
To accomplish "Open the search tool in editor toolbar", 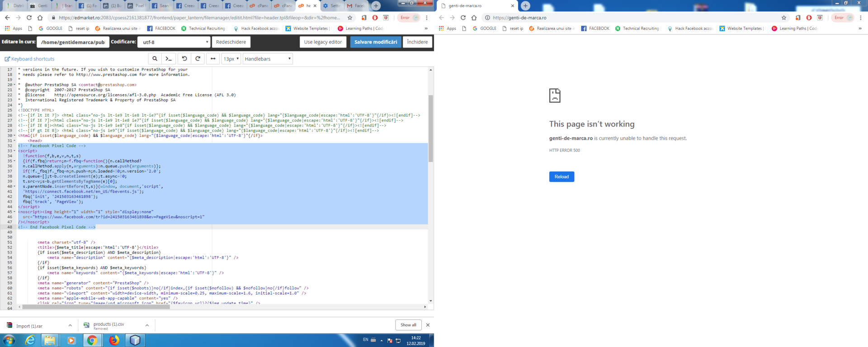I will click(155, 59).
